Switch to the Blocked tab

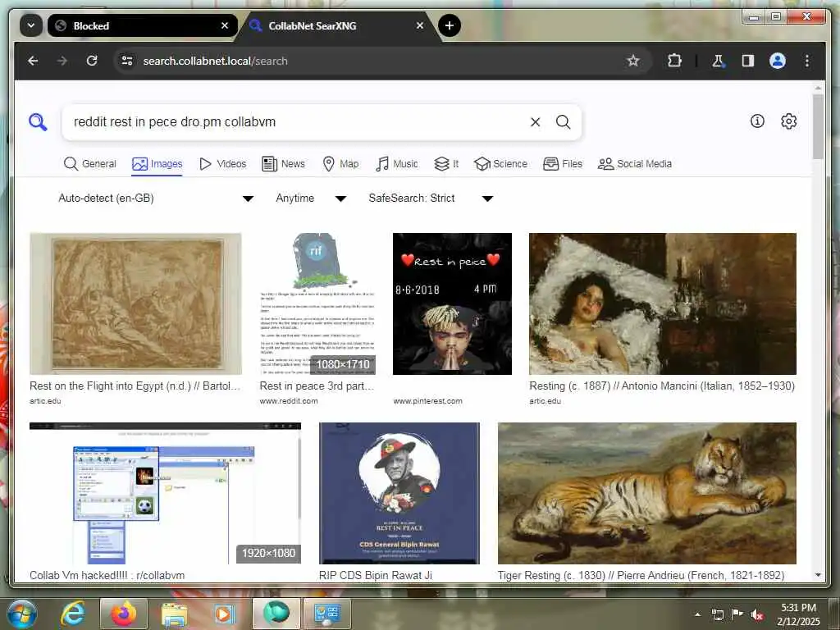point(142,25)
